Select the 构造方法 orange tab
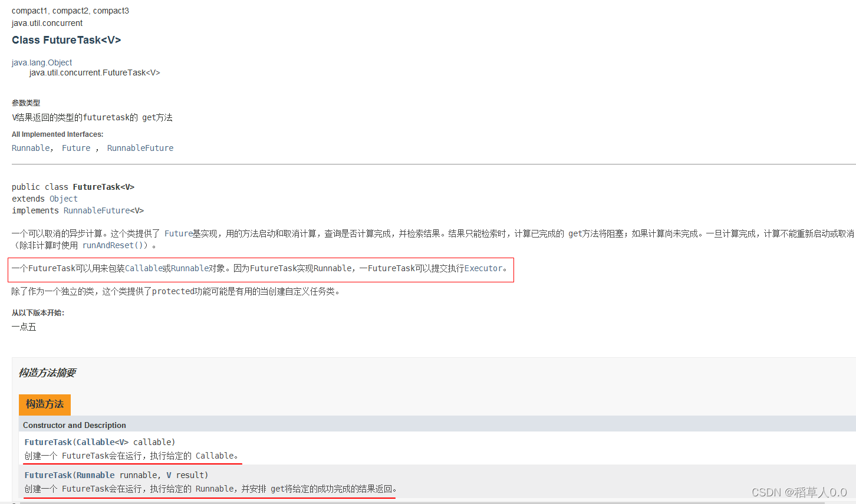This screenshot has width=856, height=504. click(45, 404)
